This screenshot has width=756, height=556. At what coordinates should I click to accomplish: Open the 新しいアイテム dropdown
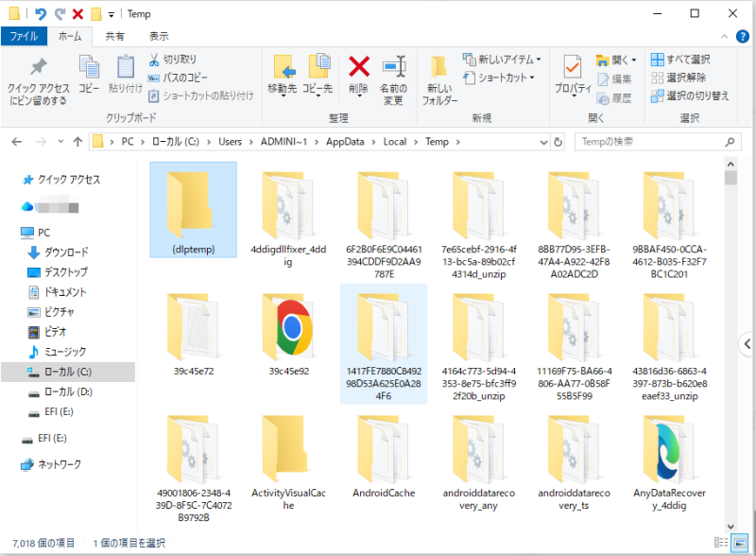(507, 57)
